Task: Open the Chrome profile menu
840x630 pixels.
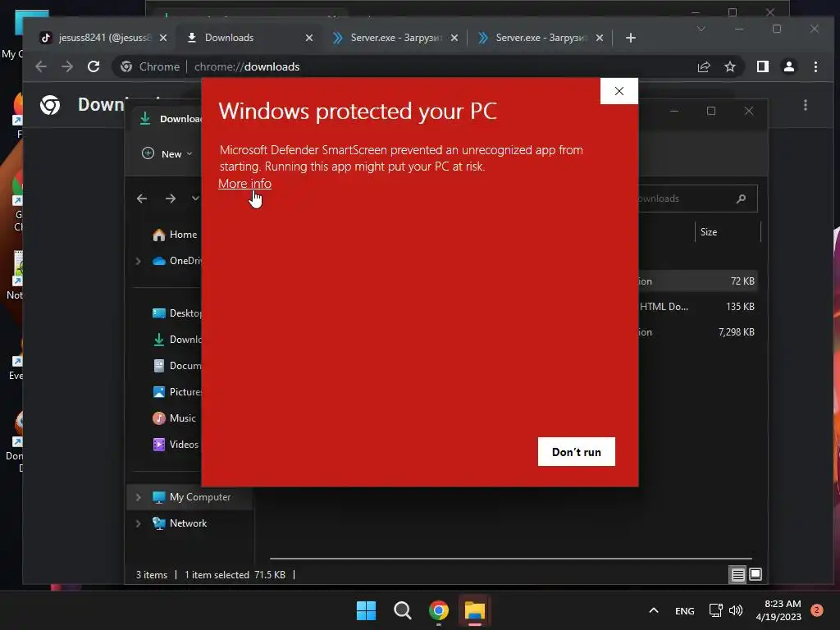Action: click(789, 66)
